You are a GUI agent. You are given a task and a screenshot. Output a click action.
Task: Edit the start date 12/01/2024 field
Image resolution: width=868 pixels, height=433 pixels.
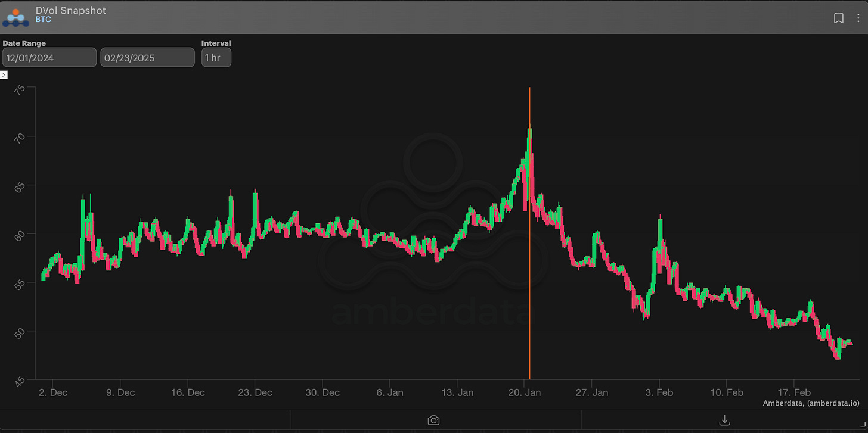(x=49, y=58)
